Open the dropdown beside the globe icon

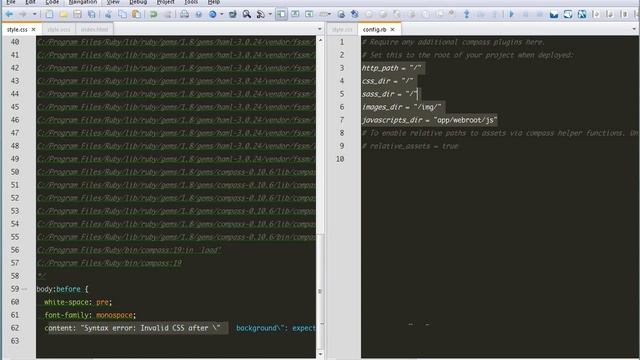click(x=222, y=15)
